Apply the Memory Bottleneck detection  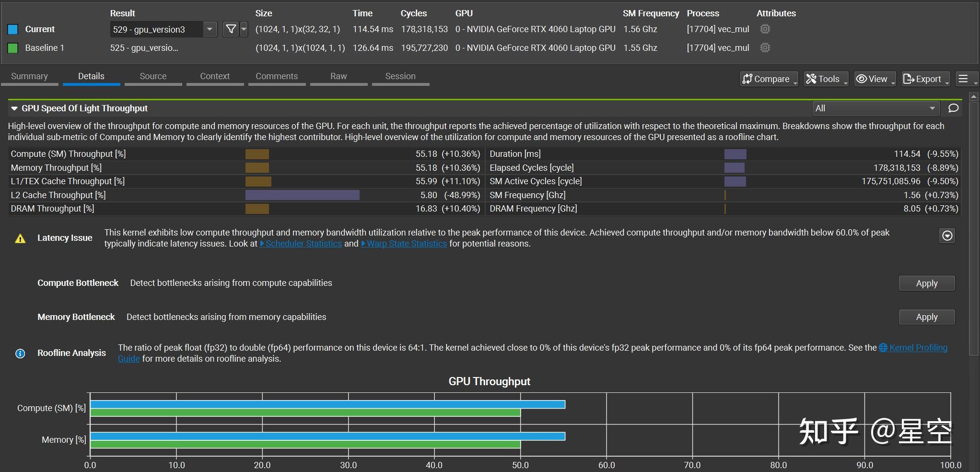click(x=926, y=317)
